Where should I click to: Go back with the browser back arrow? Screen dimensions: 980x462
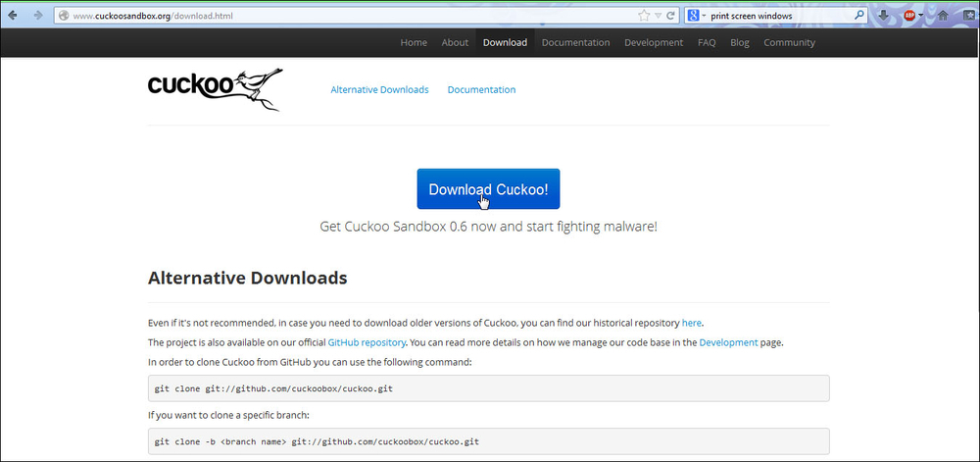point(13,16)
